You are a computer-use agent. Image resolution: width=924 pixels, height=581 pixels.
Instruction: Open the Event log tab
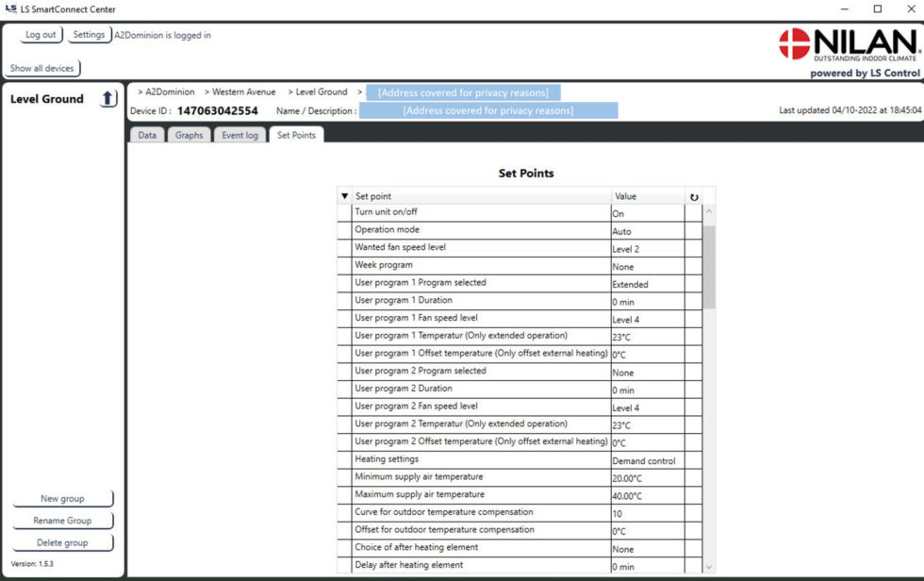point(239,135)
